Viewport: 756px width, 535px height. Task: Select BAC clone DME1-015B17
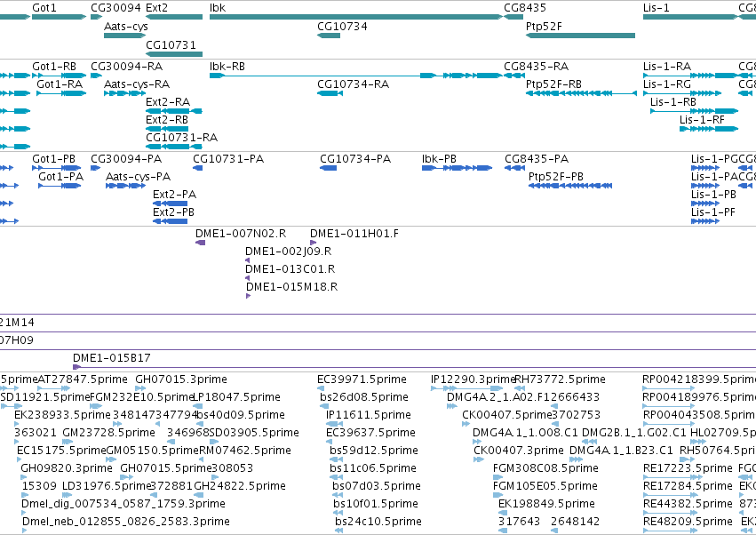414,367
